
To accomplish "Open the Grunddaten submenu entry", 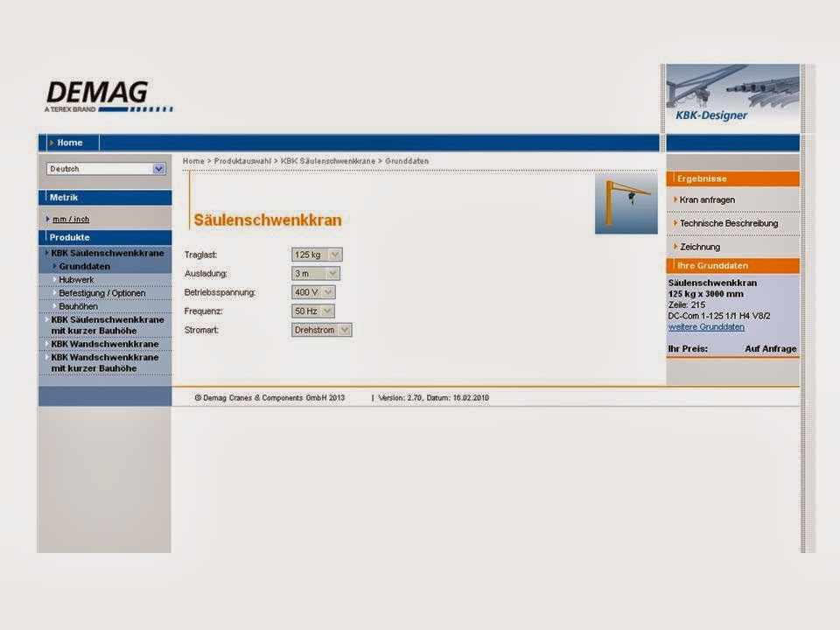I will click(x=84, y=266).
